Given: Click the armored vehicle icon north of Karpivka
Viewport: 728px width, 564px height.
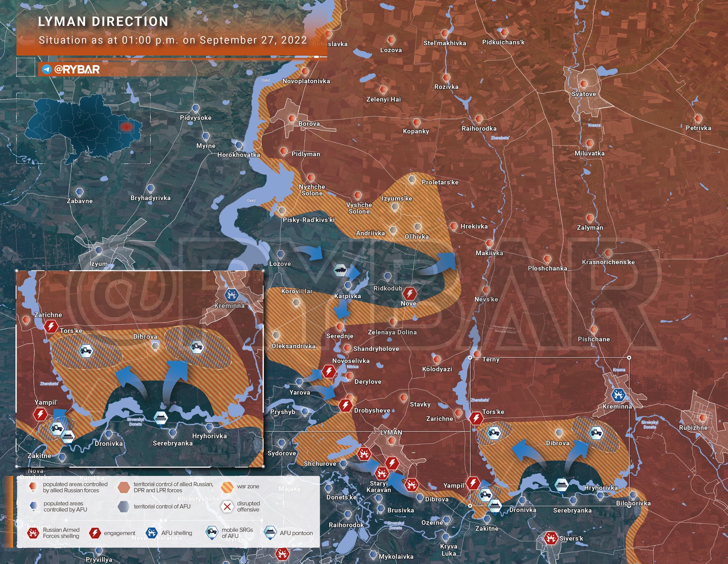Looking at the screenshot, I should pos(341,270).
